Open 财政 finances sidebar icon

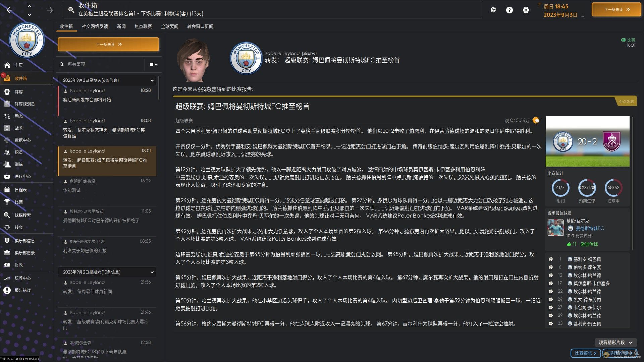coord(7,265)
